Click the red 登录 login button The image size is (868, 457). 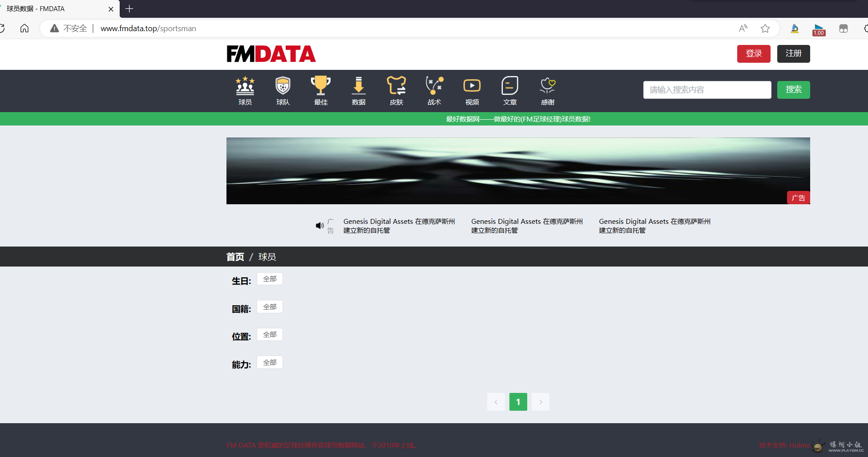click(x=754, y=54)
